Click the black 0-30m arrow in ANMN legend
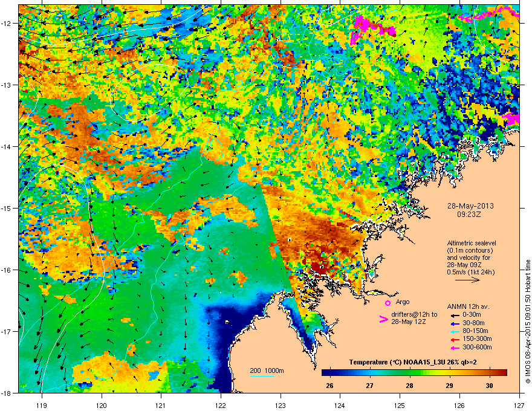The image size is (532, 411). (455, 315)
